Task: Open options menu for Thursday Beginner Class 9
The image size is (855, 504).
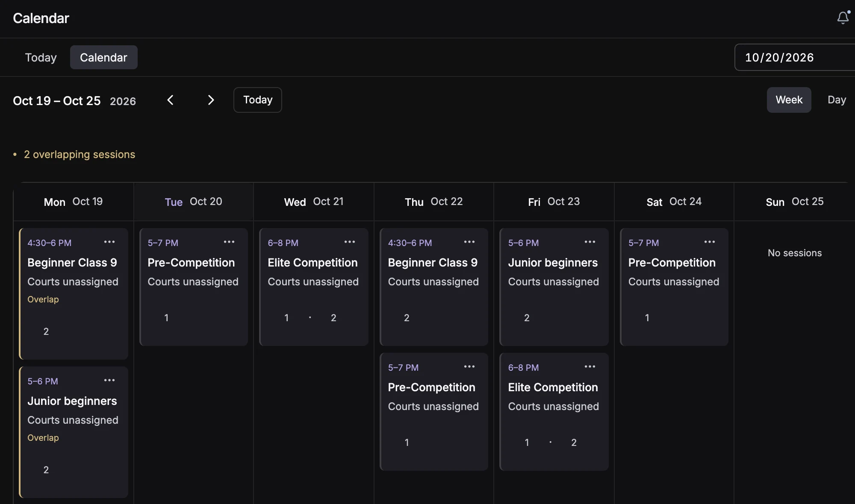Action: point(469,242)
